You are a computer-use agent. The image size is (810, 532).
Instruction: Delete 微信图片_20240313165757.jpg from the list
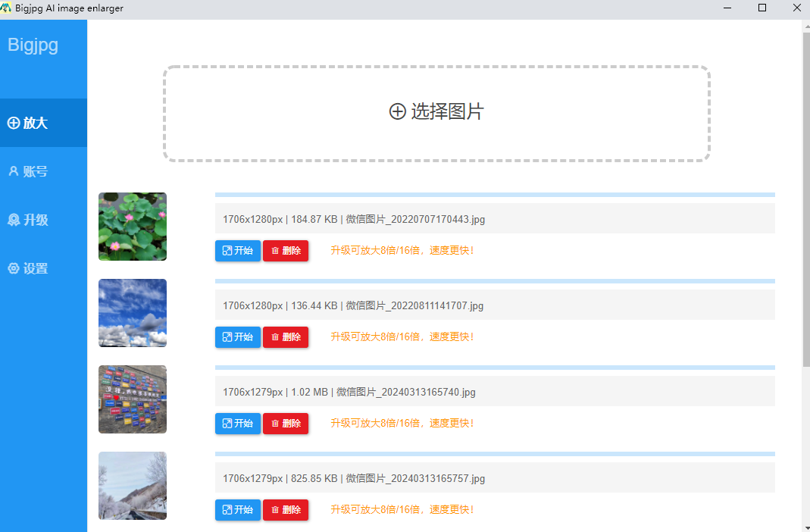pos(286,510)
